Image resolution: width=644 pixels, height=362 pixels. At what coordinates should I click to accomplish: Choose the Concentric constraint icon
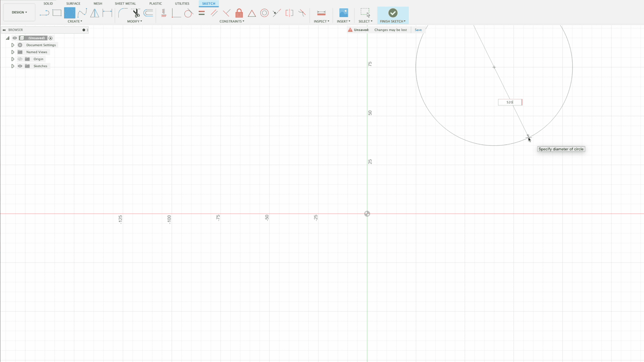point(264,13)
